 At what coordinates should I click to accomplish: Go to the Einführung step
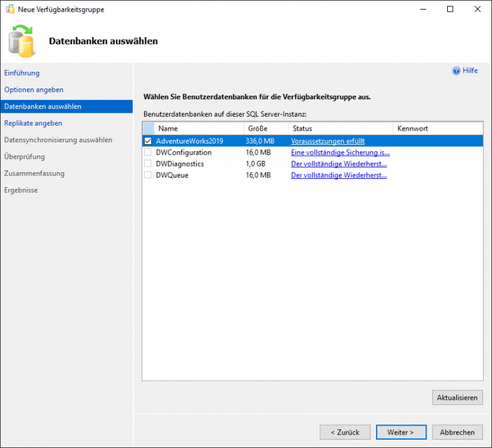(22, 73)
